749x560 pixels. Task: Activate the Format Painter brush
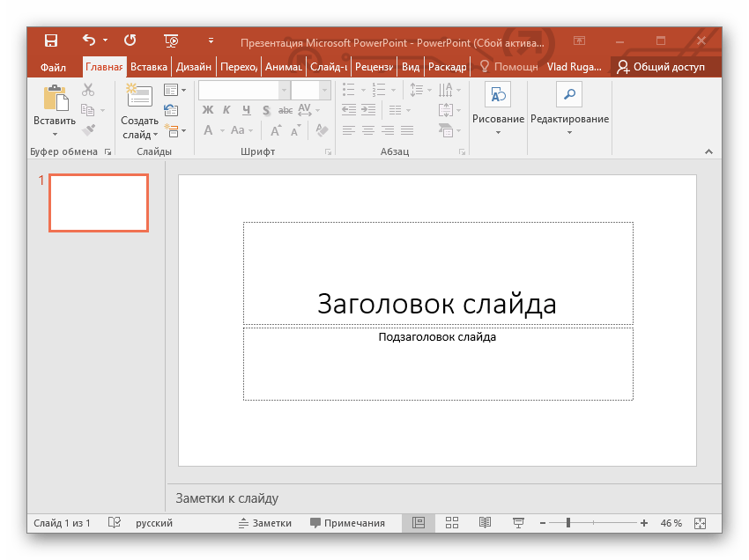89,129
